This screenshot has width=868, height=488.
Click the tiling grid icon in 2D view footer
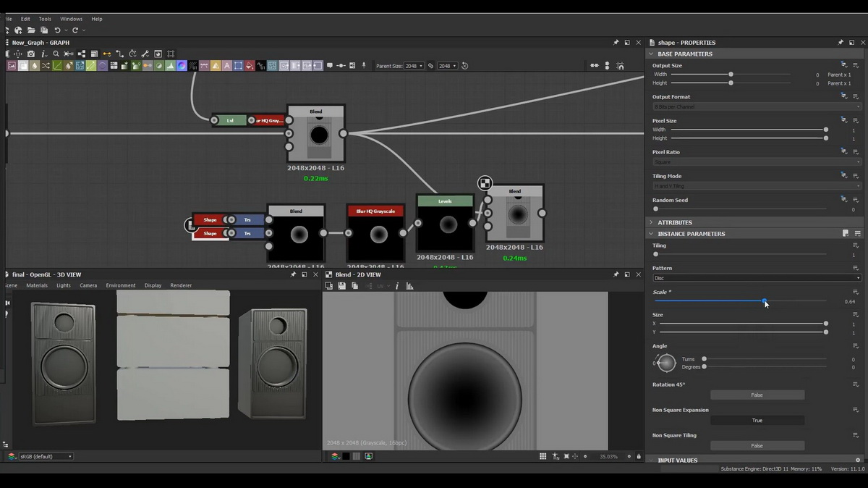[542, 456]
